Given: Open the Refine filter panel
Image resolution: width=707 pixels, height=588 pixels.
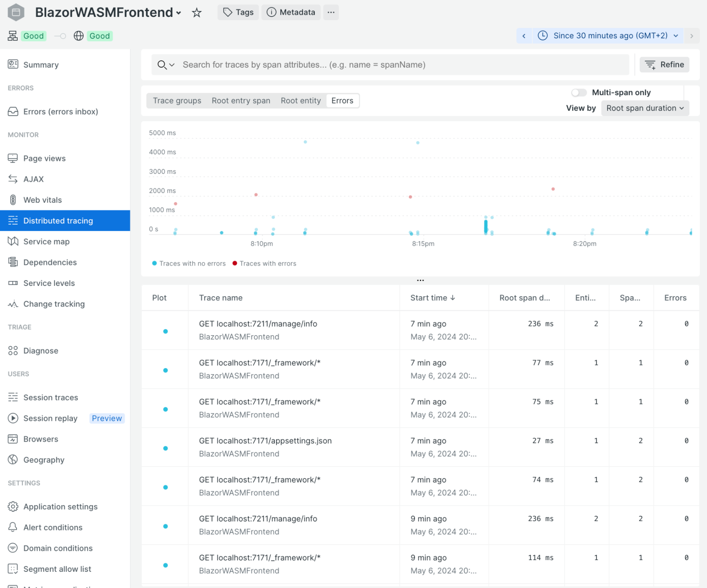Looking at the screenshot, I should tap(664, 64).
